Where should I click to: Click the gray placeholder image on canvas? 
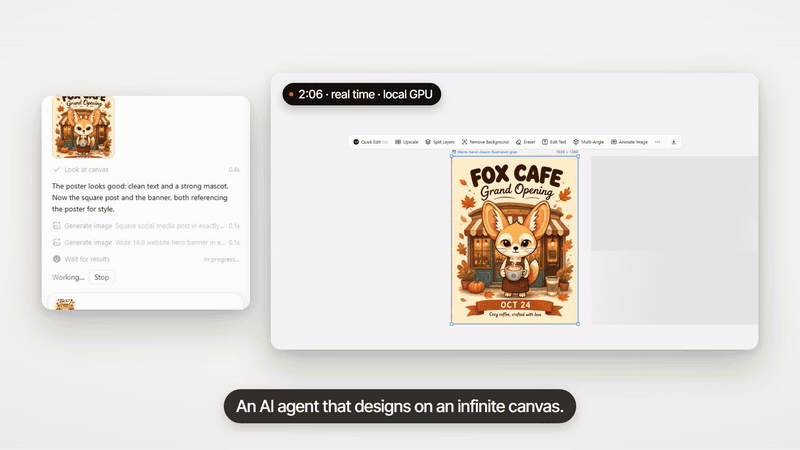[x=674, y=240]
